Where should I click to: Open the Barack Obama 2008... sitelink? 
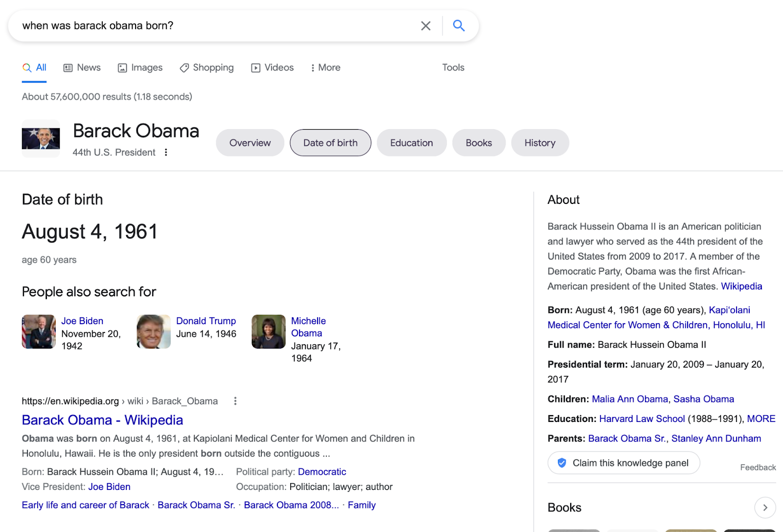[291, 505]
